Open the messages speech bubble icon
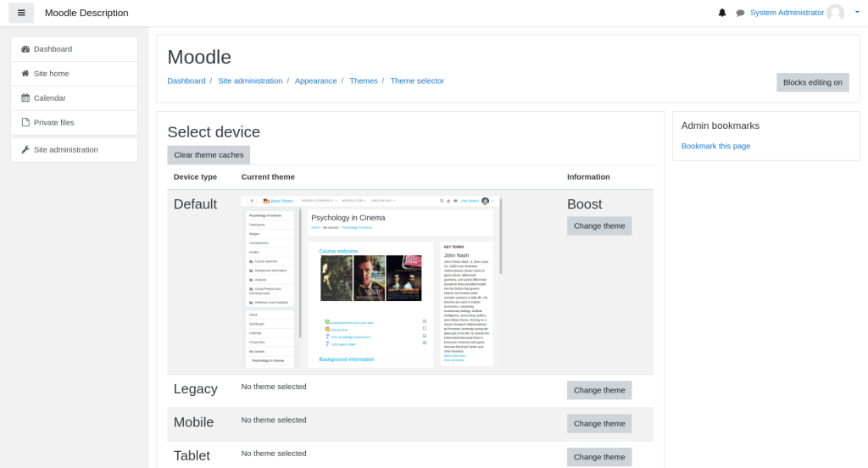 click(740, 13)
